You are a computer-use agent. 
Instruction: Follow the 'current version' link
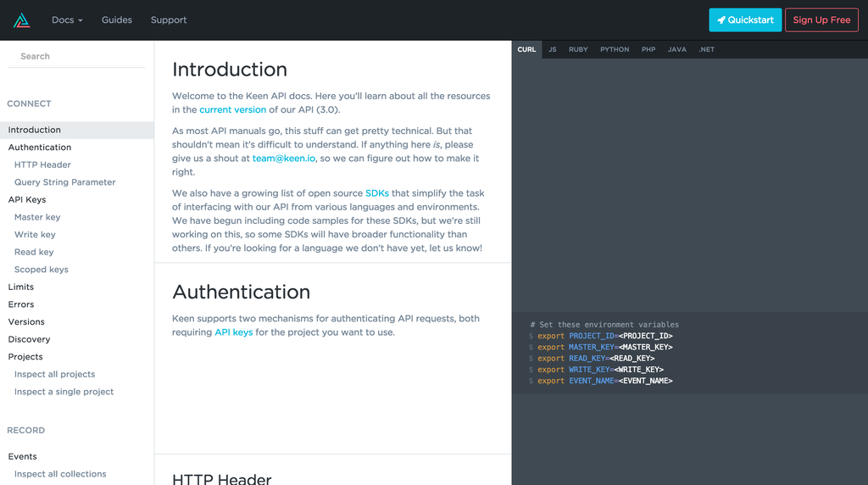(232, 109)
